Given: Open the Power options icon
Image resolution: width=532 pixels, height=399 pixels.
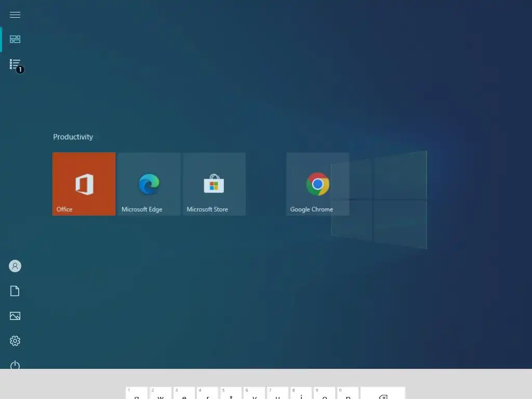Looking at the screenshot, I should pyautogui.click(x=15, y=365).
